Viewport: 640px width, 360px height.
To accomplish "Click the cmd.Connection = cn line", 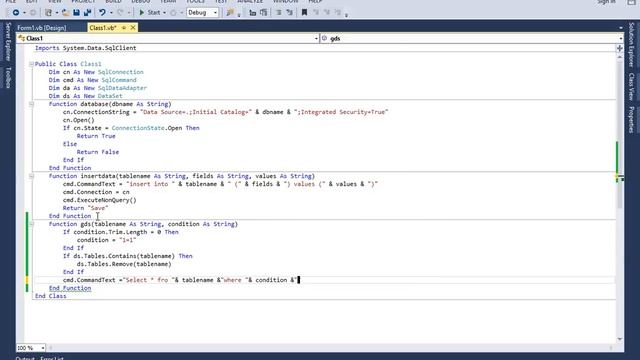I will [x=96, y=192].
